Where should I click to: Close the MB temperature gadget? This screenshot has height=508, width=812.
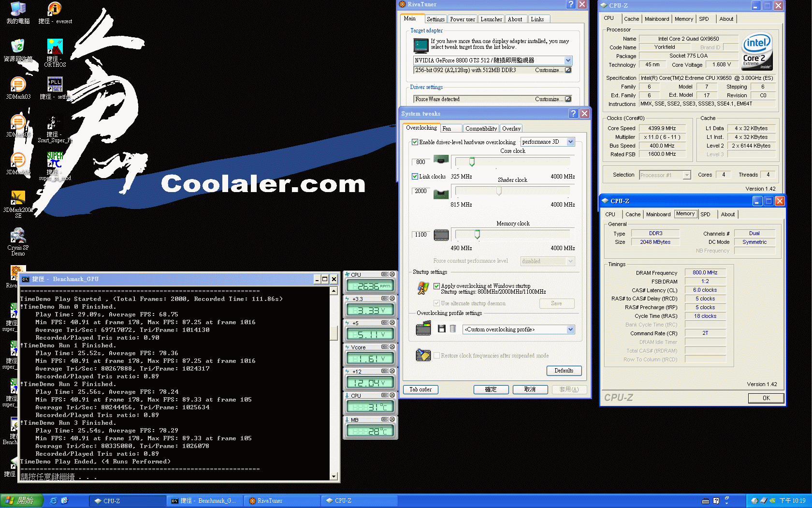(x=392, y=419)
